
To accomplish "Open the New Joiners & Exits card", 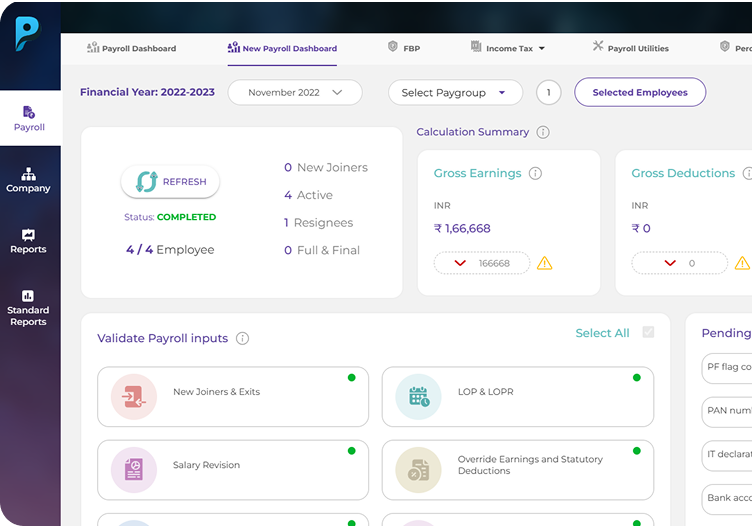I will click(x=233, y=397).
